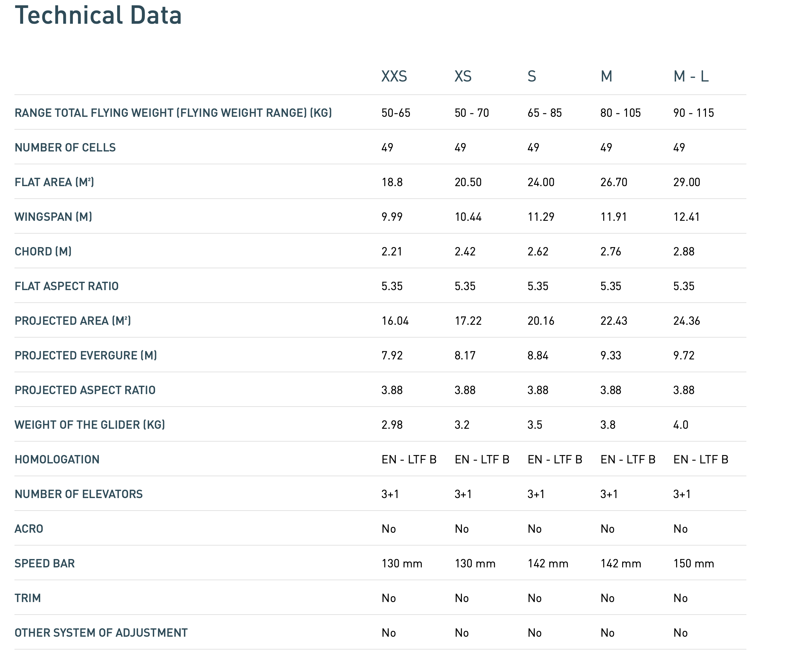Select the 12.41 wingspan value
This screenshot has height=672, width=800.
coord(686,217)
